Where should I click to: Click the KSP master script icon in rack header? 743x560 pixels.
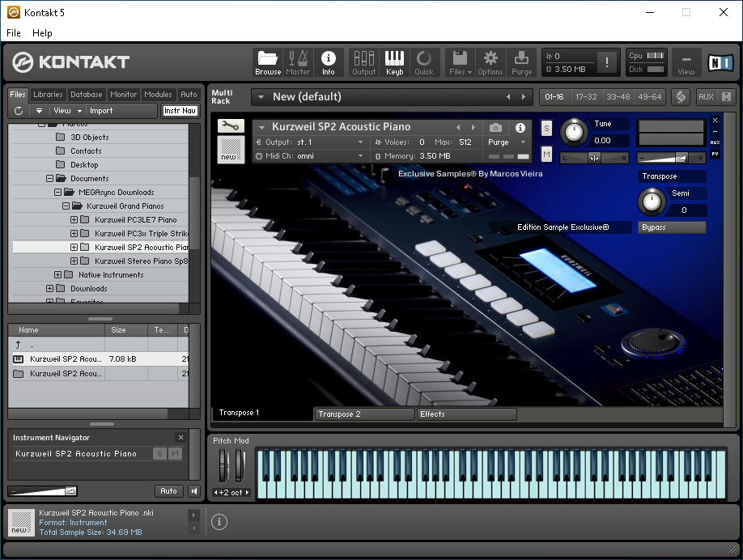coord(681,96)
